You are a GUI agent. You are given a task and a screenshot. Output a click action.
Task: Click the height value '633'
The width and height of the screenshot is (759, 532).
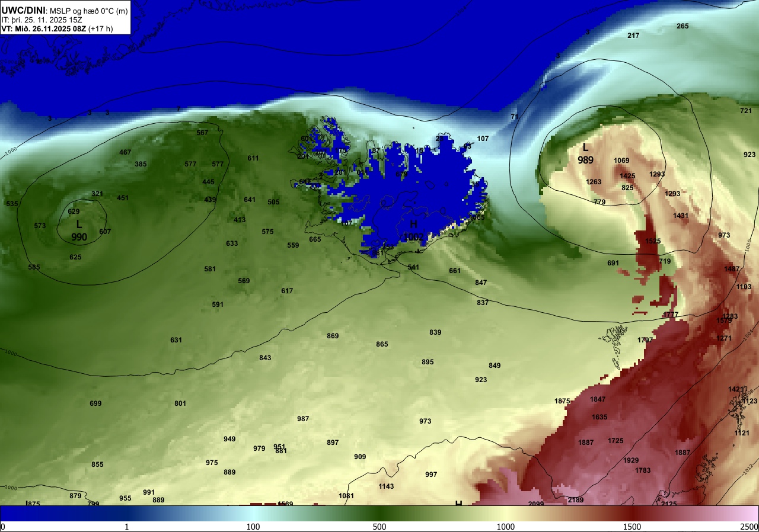pos(232,243)
